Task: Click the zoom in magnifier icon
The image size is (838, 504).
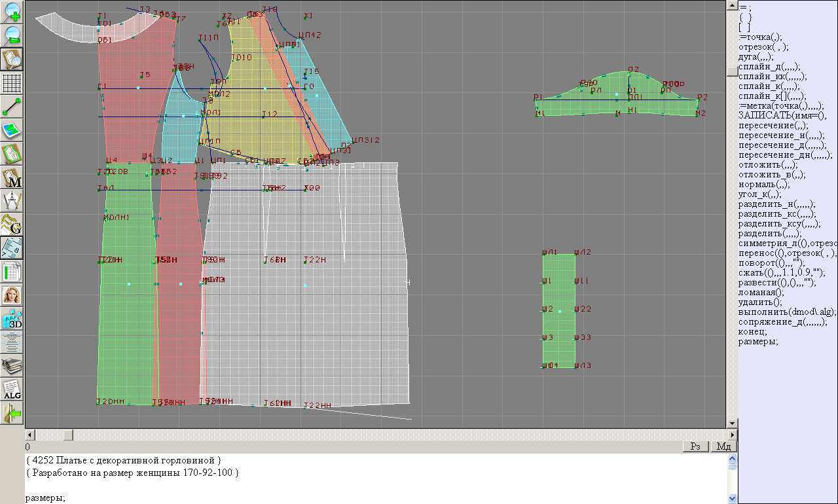Action: (x=12, y=12)
